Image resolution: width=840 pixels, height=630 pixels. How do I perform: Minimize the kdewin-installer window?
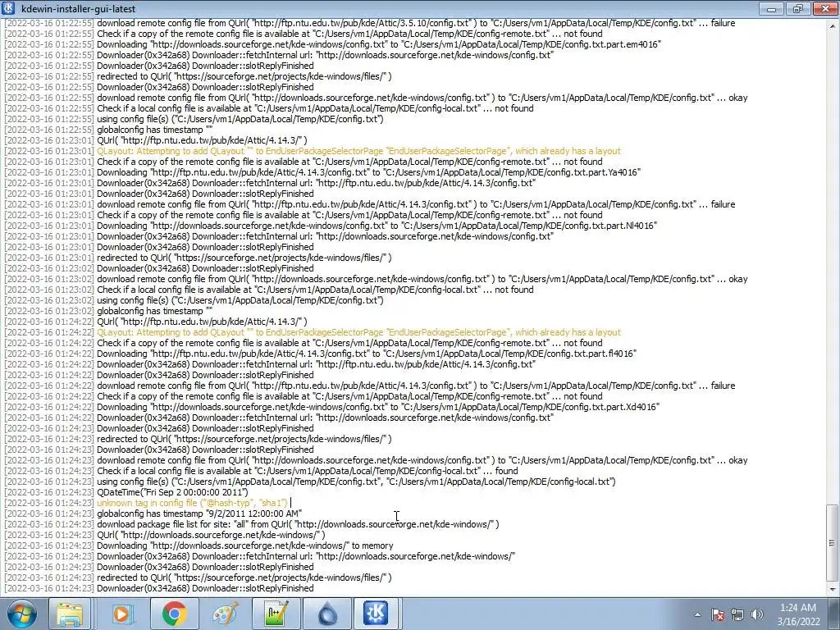771,8
